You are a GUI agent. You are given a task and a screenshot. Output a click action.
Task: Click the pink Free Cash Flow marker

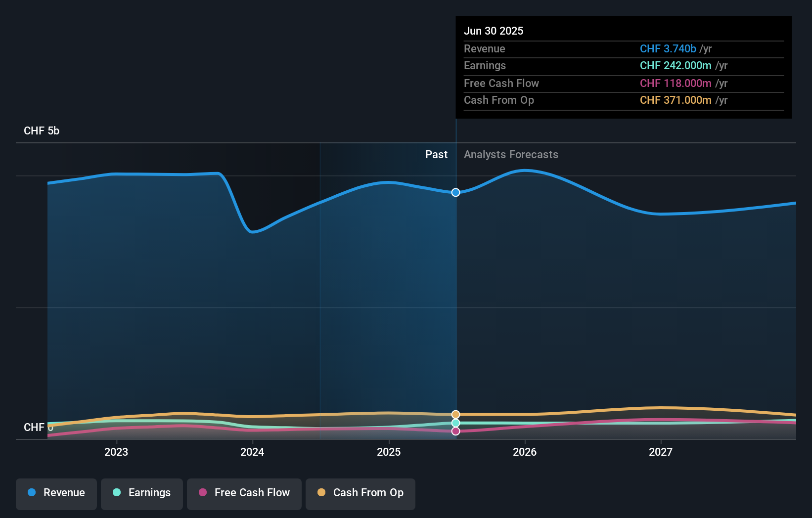(x=455, y=431)
